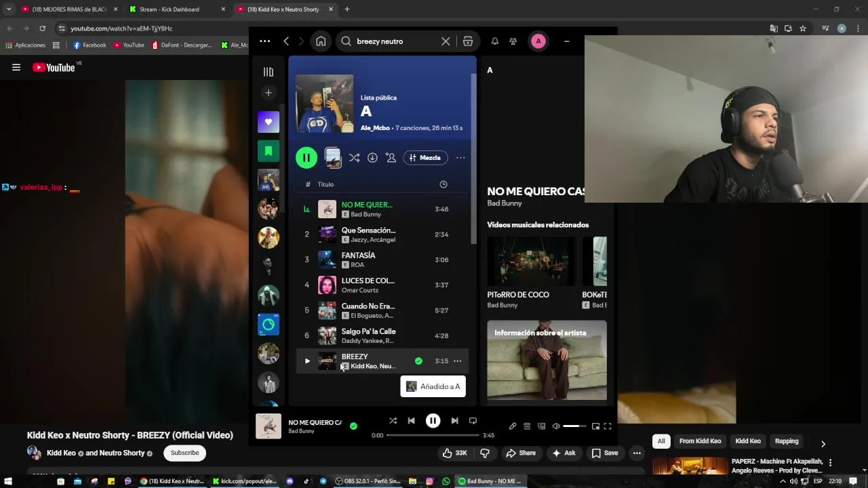Toggle saved checkmark for now playing song
This screenshot has height=488, width=868.
click(x=353, y=426)
